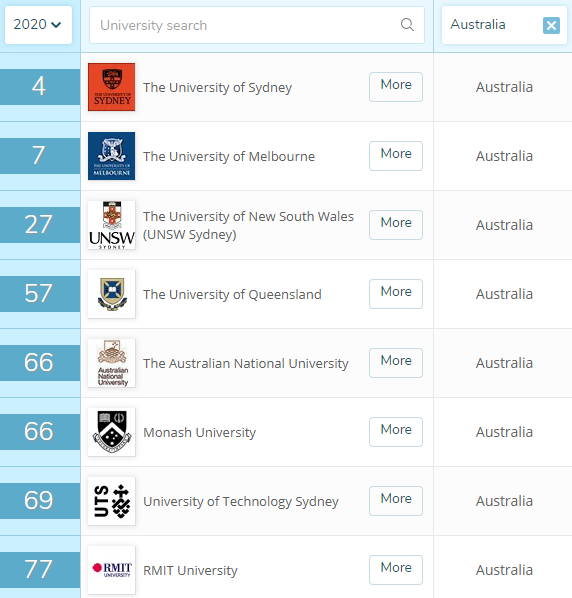Open University of Technology Sydney link

click(241, 502)
